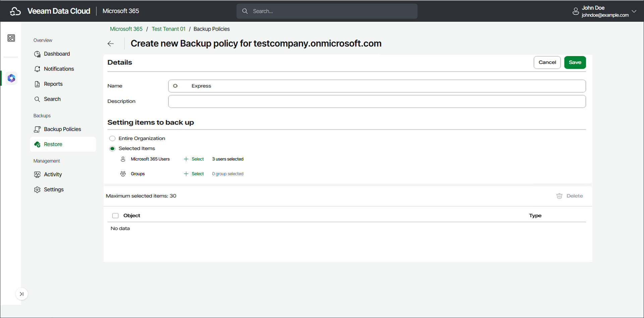Click into the Description input field
Image resolution: width=644 pixels, height=318 pixels.
tap(377, 102)
